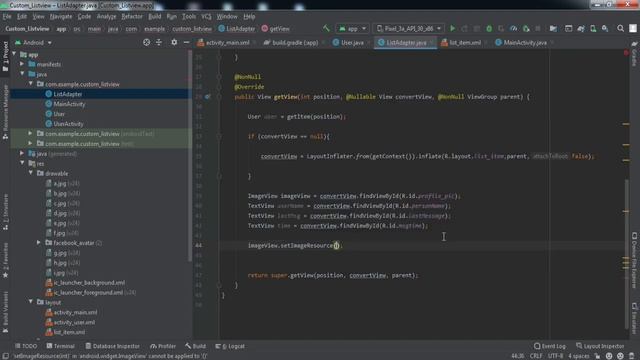Open the app run configuration dropdown
The height and width of the screenshot is (360, 640).
pyautogui.click(x=352, y=29)
